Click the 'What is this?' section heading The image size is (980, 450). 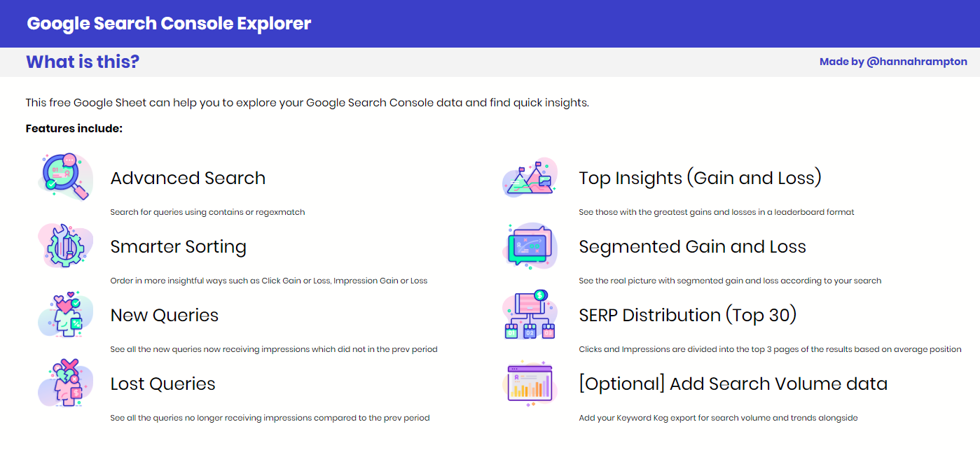click(x=83, y=62)
